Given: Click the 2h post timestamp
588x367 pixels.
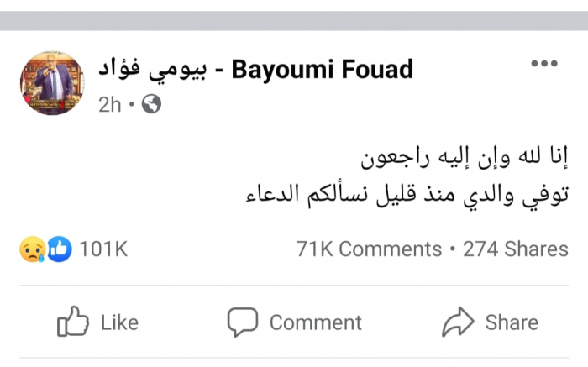Looking at the screenshot, I should point(109,104).
